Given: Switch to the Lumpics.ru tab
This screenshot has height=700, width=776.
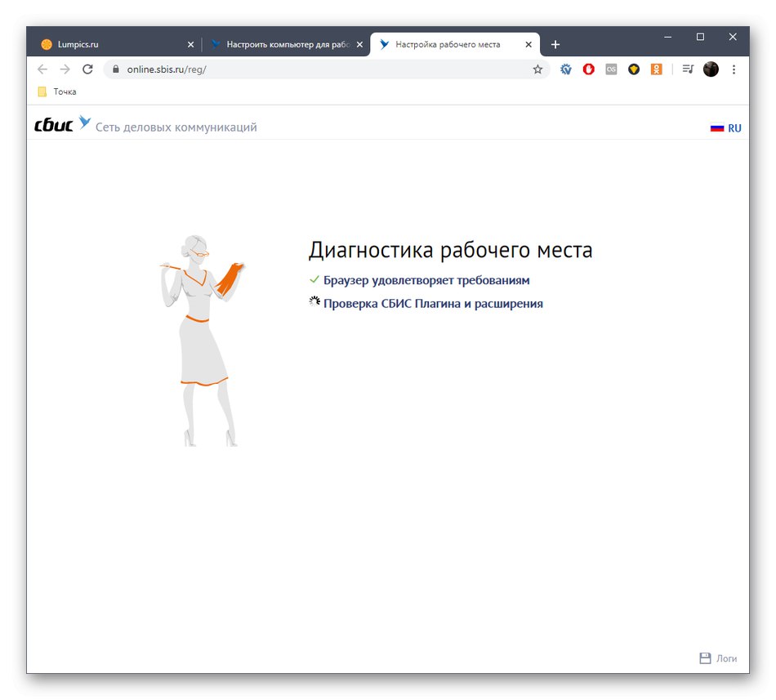Looking at the screenshot, I should pos(116,45).
